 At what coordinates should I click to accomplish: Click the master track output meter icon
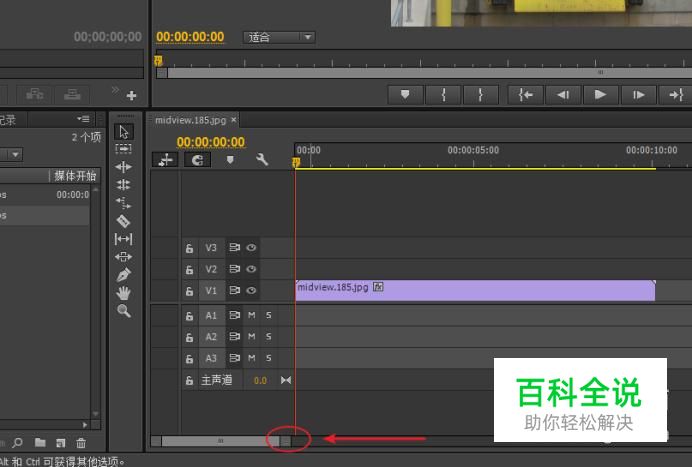pyautogui.click(x=286, y=380)
